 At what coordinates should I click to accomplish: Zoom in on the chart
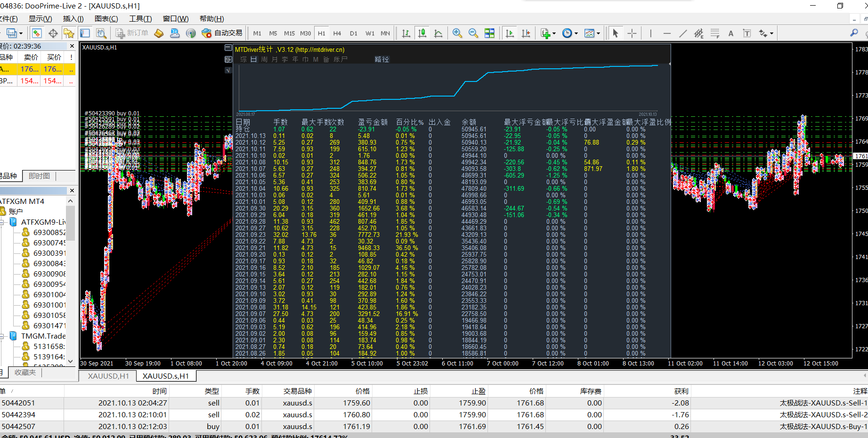coord(457,33)
